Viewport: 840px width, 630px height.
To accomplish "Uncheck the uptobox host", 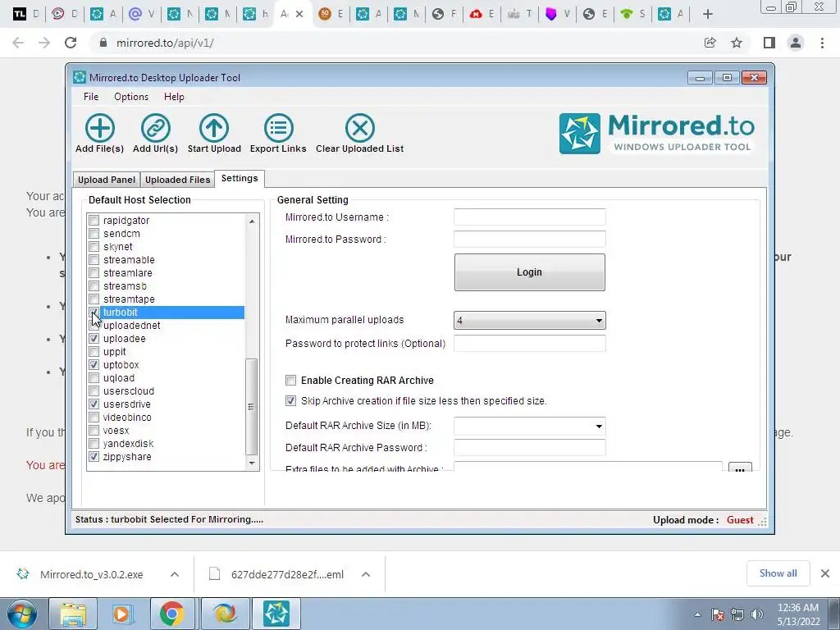I will (x=94, y=365).
